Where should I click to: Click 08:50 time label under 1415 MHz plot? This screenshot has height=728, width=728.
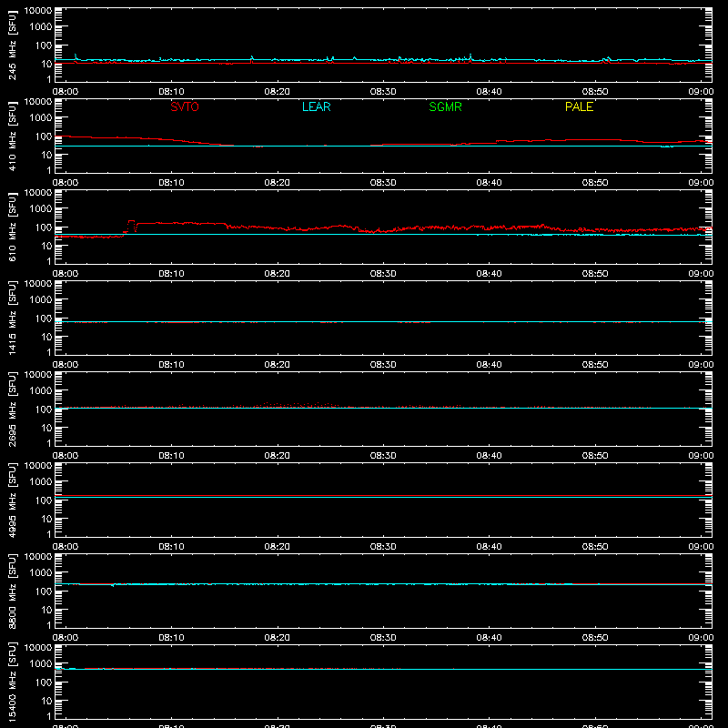595,365
